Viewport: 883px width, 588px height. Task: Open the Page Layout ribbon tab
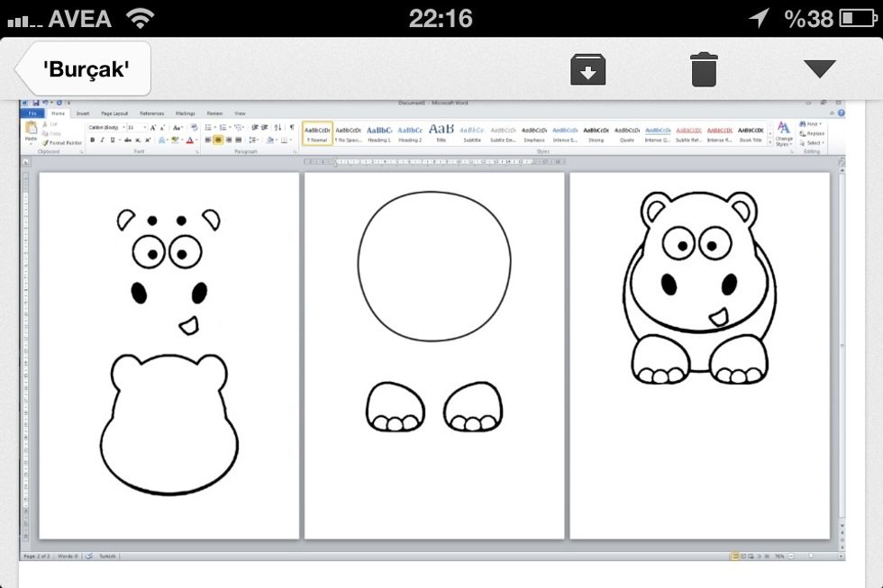click(x=114, y=113)
